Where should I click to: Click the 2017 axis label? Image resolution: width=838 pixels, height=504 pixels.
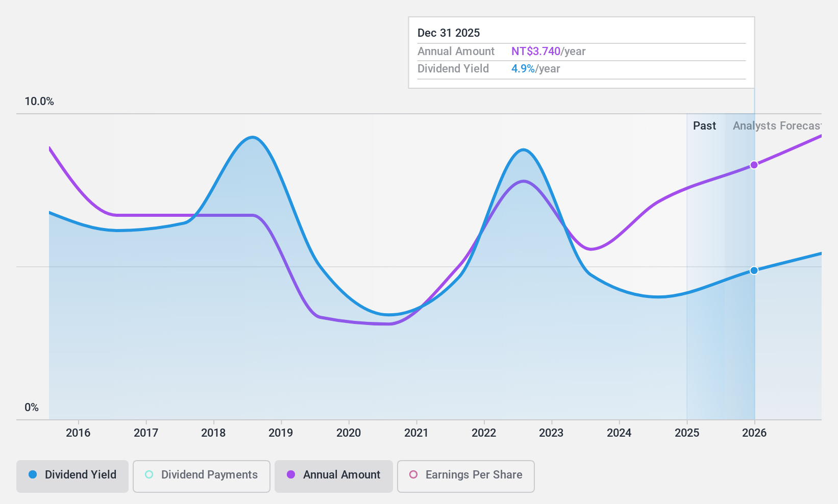pos(146,433)
